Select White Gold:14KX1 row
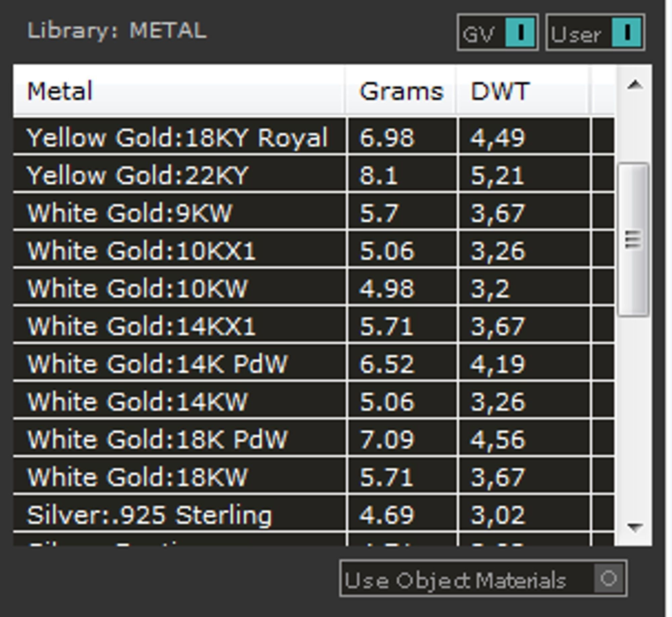Screen dimensions: 672x617 coord(141,326)
